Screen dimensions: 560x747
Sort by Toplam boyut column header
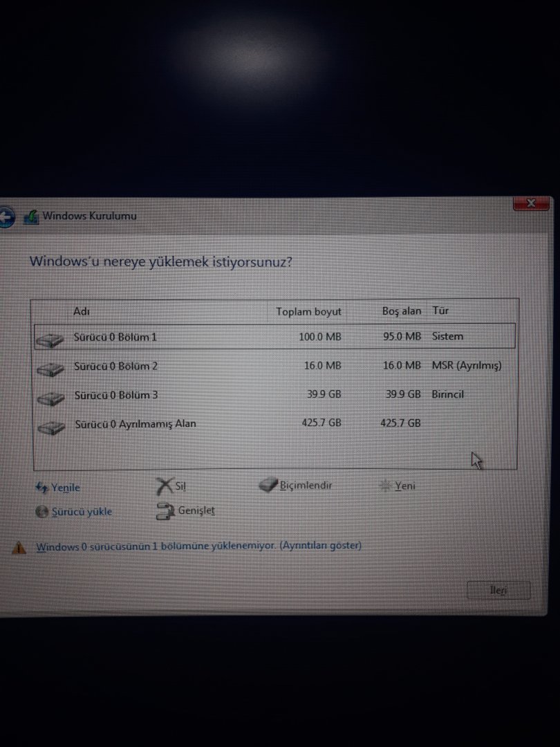pos(308,311)
